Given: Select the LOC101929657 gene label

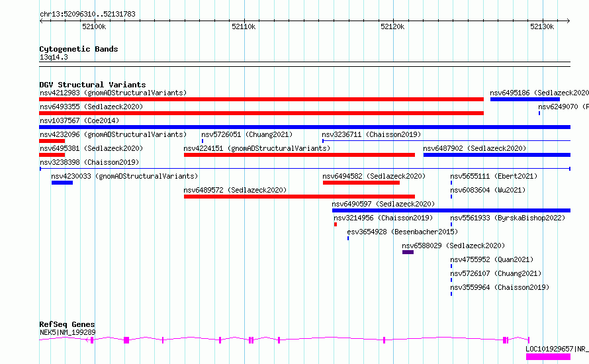Looking at the screenshot, I should [x=557, y=349].
